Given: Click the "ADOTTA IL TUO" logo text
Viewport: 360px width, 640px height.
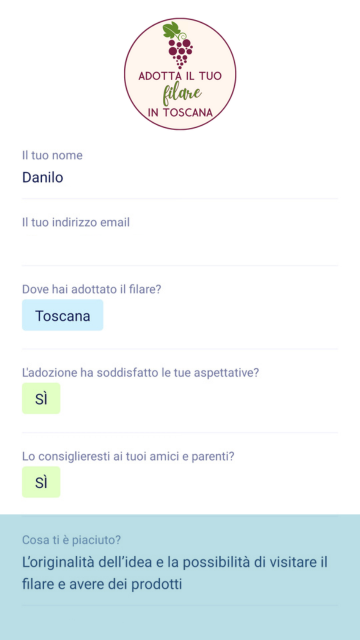Looking at the screenshot, I should click(180, 76).
